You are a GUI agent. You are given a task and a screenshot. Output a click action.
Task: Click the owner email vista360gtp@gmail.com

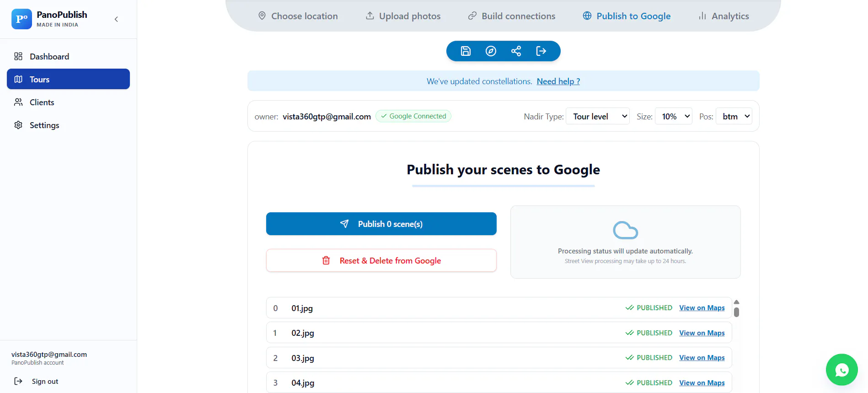coord(327,117)
